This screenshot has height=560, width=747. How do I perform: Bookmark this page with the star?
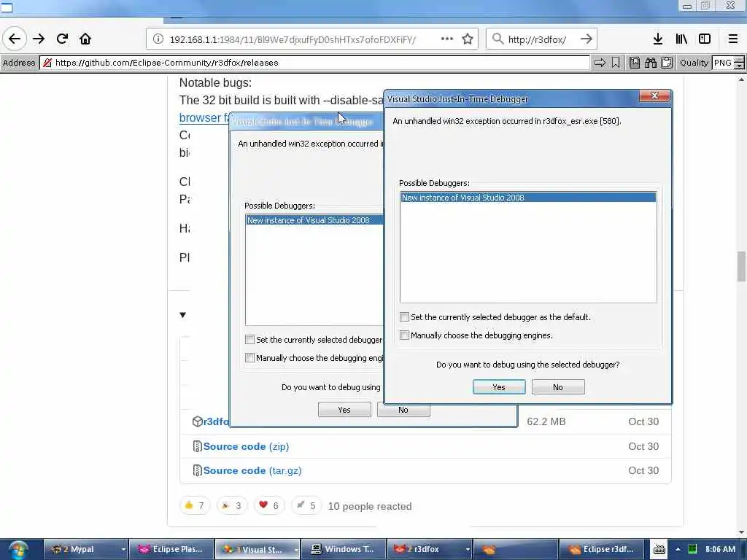click(468, 39)
